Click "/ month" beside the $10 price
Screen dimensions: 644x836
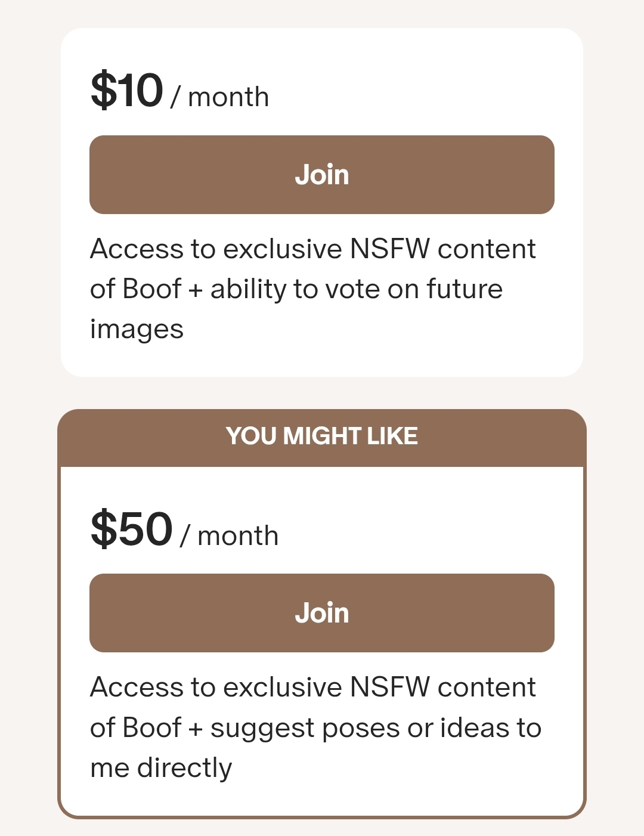coord(220,97)
